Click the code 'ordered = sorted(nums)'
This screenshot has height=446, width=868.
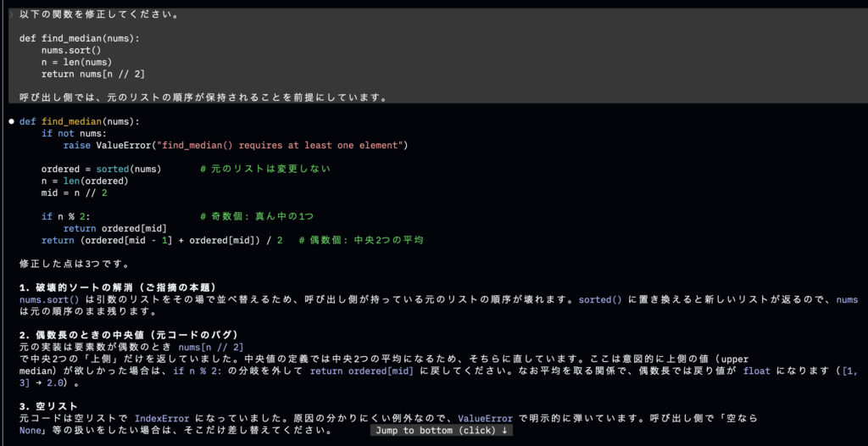(x=102, y=169)
